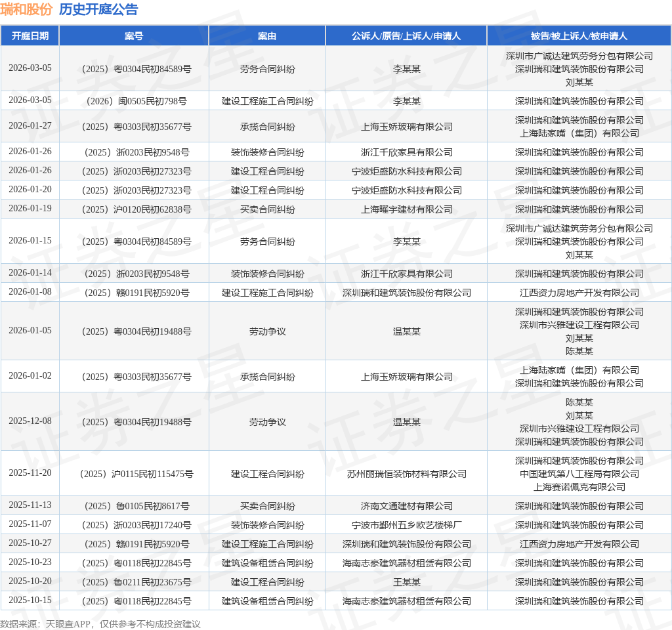Click 劳务合同纠纷 in the 2026-01-15 row

click(x=267, y=241)
